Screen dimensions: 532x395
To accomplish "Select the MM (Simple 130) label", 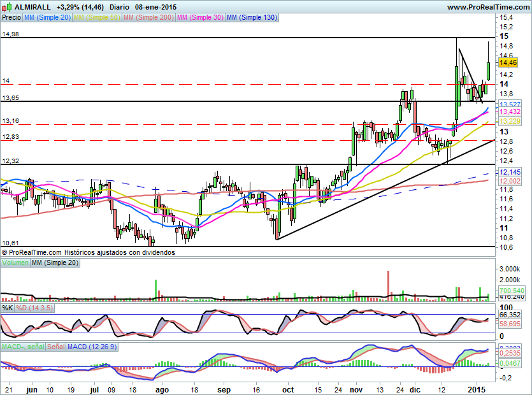I will click(x=252, y=18).
